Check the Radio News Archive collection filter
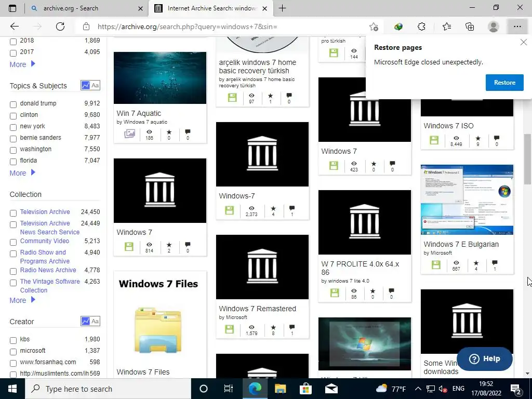Viewport: 532px width, 399px height. 13,271
